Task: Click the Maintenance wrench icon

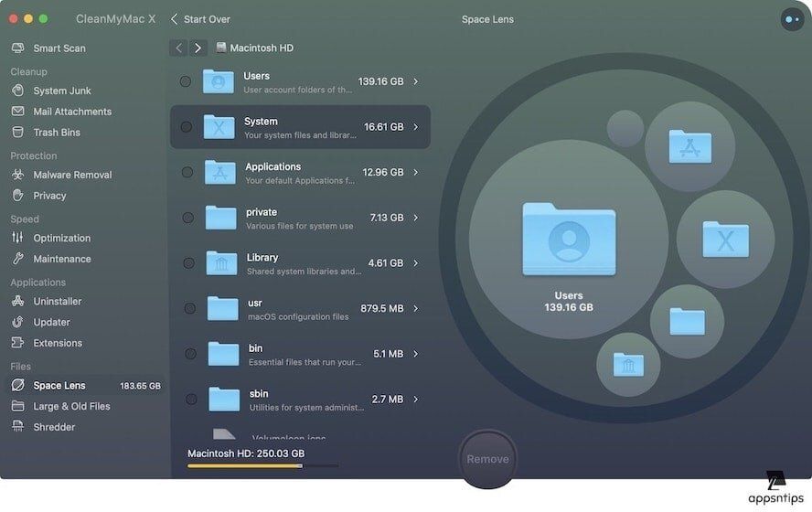Action: tap(17, 259)
